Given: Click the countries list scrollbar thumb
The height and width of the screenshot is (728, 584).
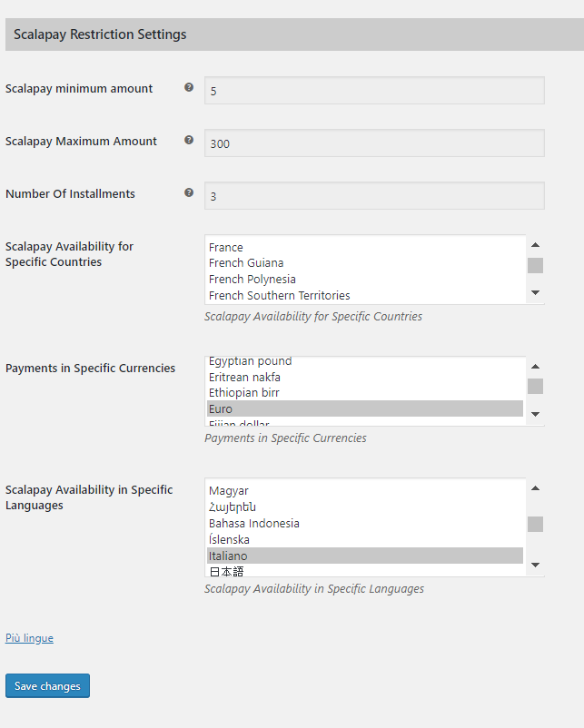Looking at the screenshot, I should pos(535,266).
